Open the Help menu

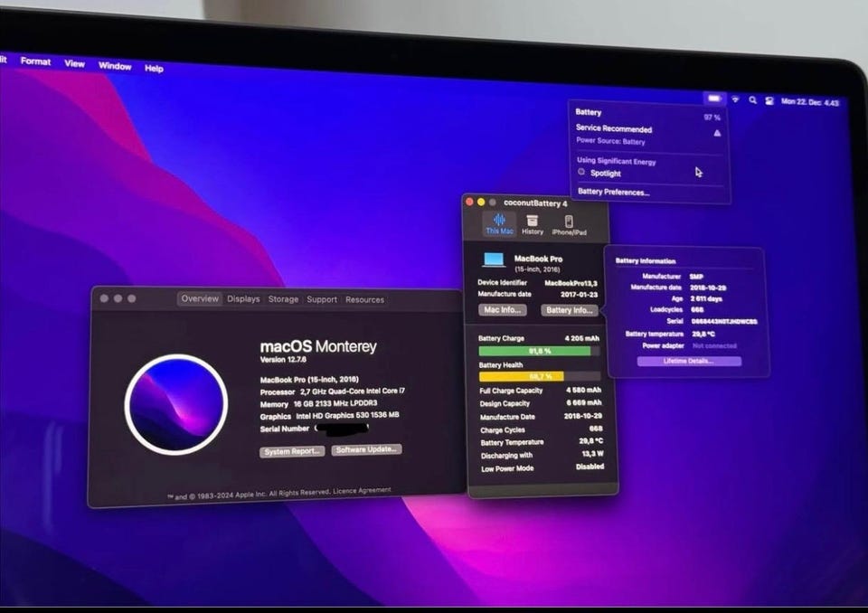[x=154, y=68]
